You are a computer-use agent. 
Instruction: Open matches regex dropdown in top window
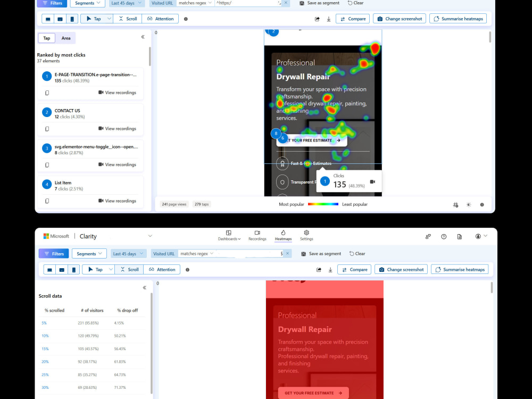point(195,3)
